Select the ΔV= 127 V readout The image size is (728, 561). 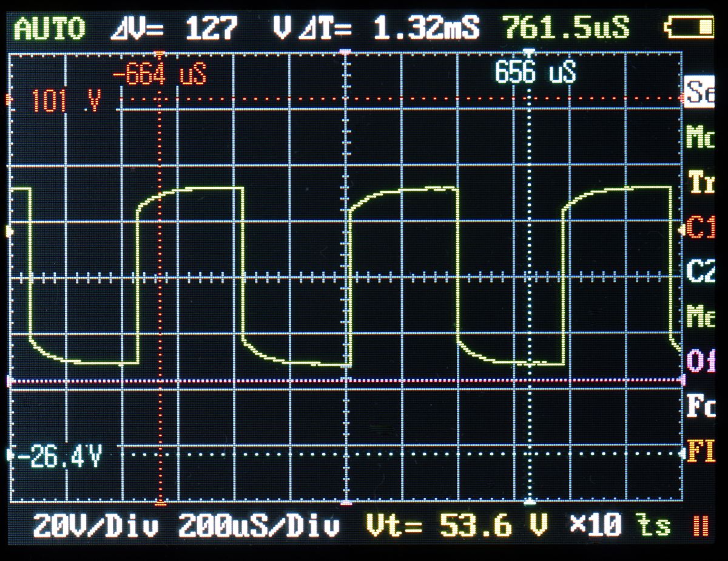(201, 29)
